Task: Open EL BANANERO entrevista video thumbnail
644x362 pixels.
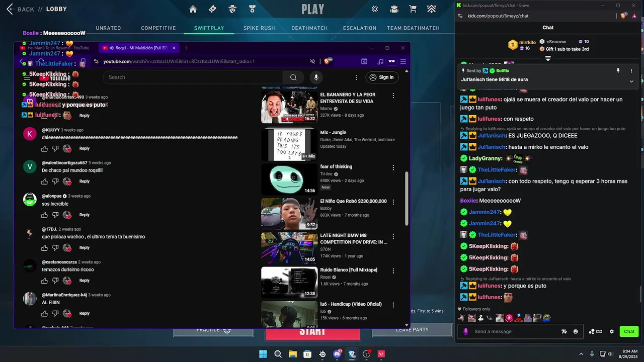Action: [x=289, y=106]
